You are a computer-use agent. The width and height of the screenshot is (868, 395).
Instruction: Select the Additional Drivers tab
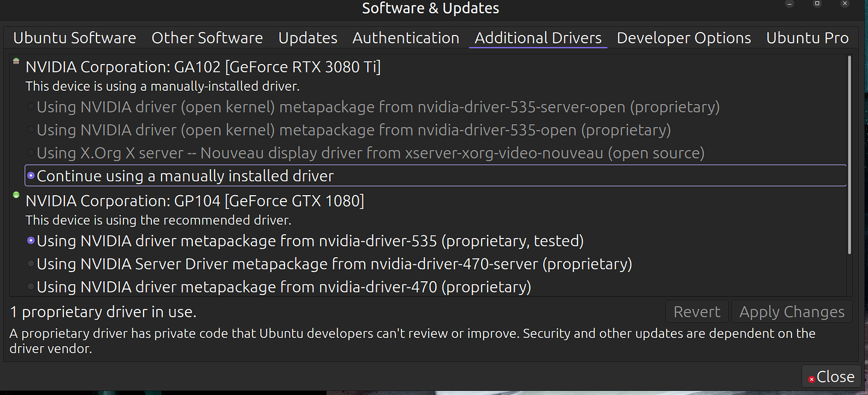(538, 37)
